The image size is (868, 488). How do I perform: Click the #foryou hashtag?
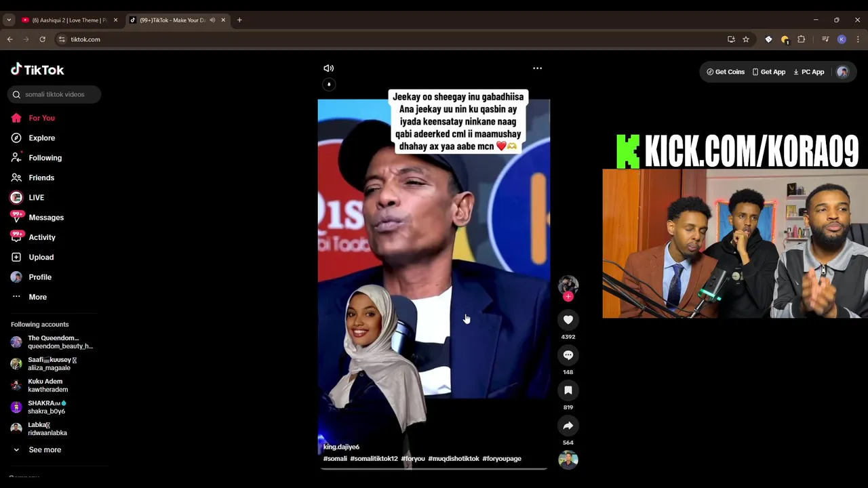413,459
